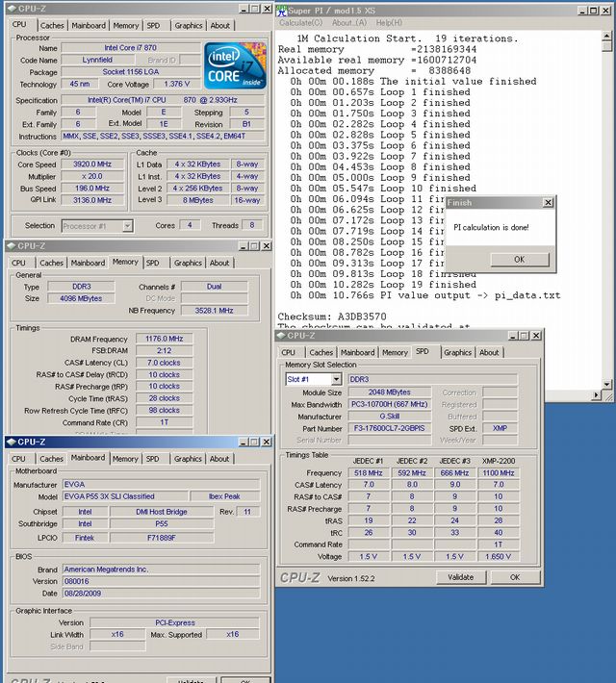Click the CPU-Z icon in Mainboard window title
The width and height of the screenshot is (616, 683).
click(x=12, y=443)
